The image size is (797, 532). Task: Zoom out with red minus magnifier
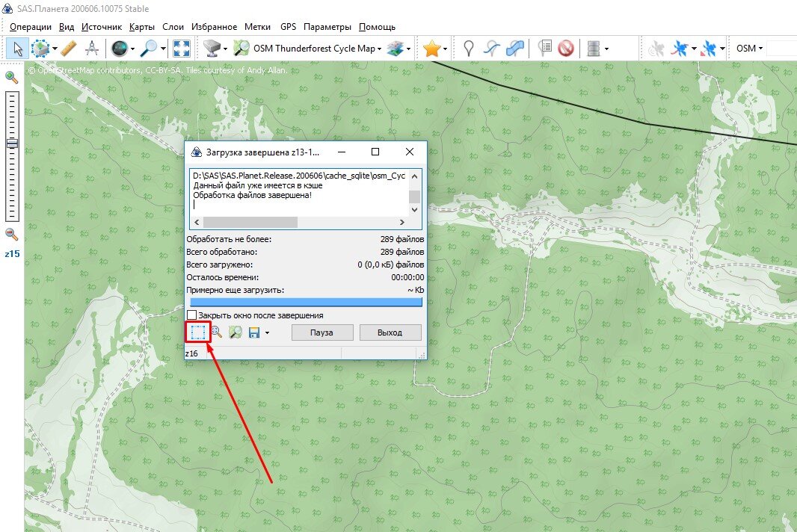pos(12,234)
